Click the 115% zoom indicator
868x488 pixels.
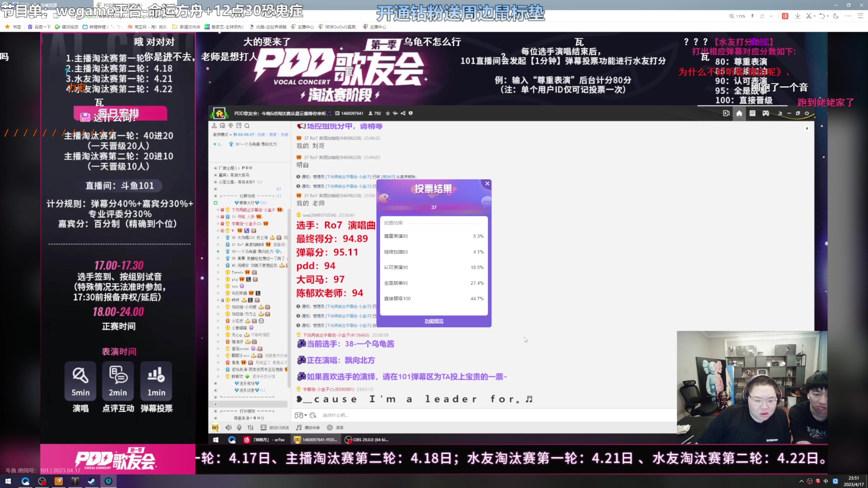(737, 16)
